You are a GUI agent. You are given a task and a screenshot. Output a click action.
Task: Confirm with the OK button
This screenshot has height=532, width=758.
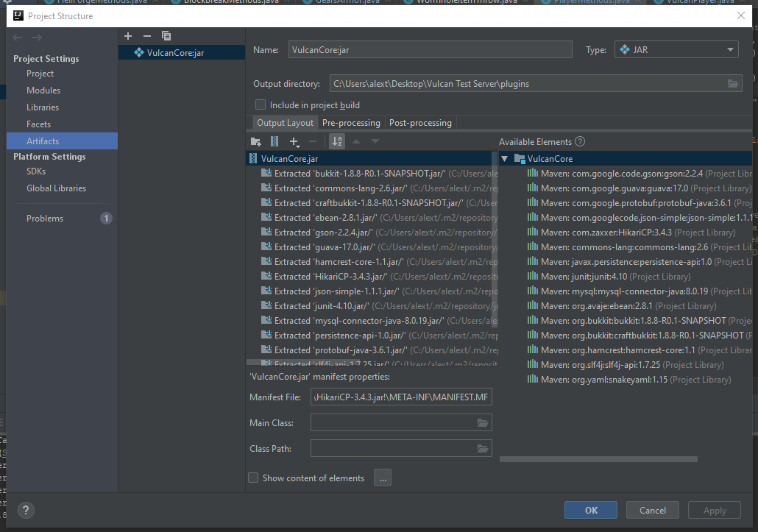tap(591, 510)
